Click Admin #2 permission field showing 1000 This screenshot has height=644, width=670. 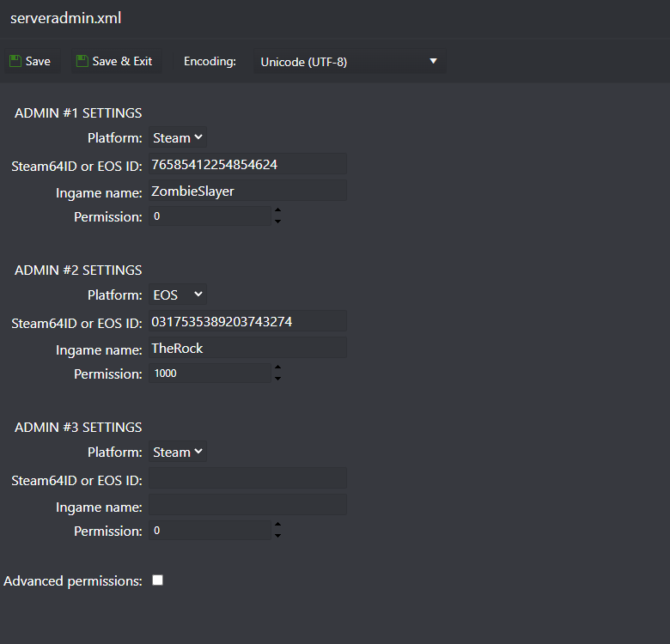tap(210, 374)
